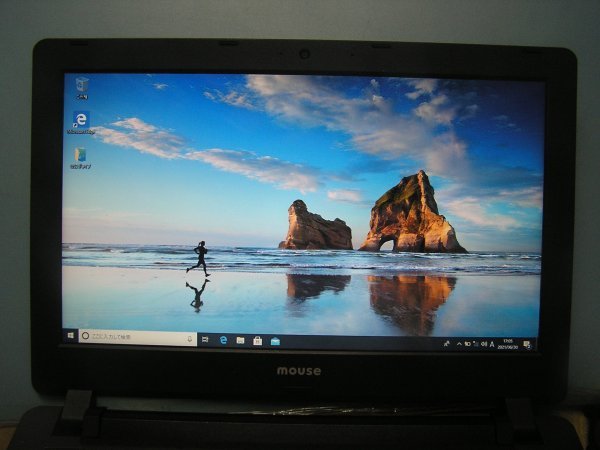Launch Microsoft Edge from the taskbar
600x450 pixels.
pos(223,339)
